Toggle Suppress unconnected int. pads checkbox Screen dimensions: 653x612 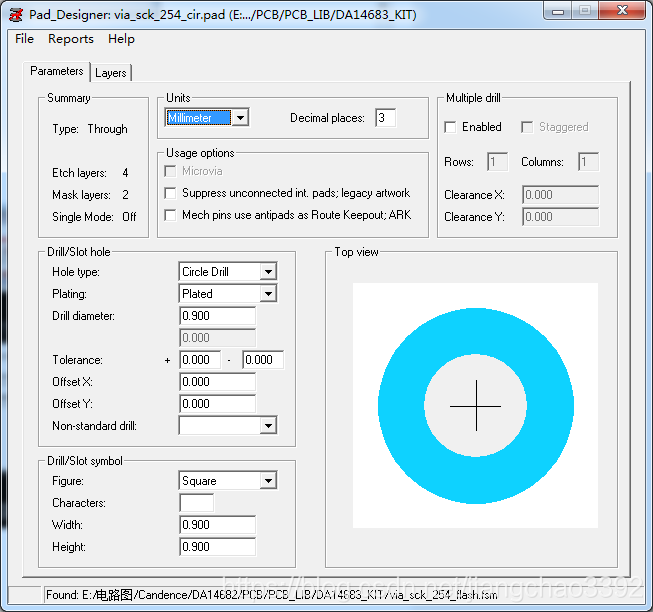(172, 193)
